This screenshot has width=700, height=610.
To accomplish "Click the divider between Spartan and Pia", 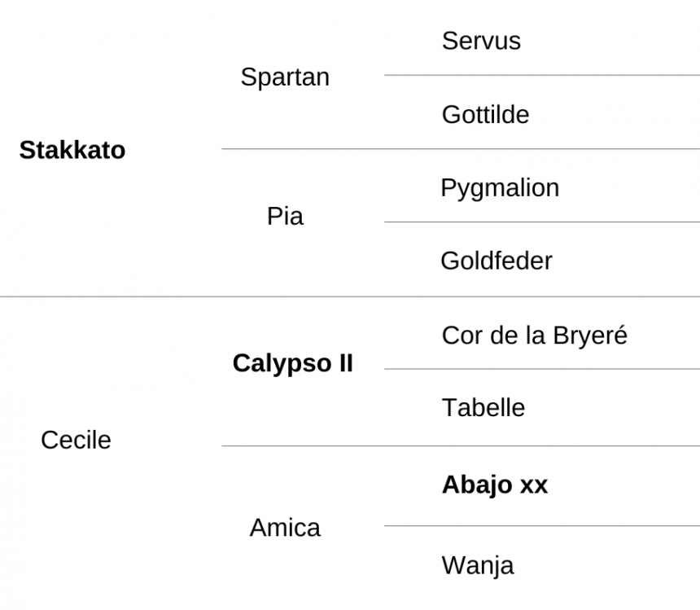I will tap(461, 149).
